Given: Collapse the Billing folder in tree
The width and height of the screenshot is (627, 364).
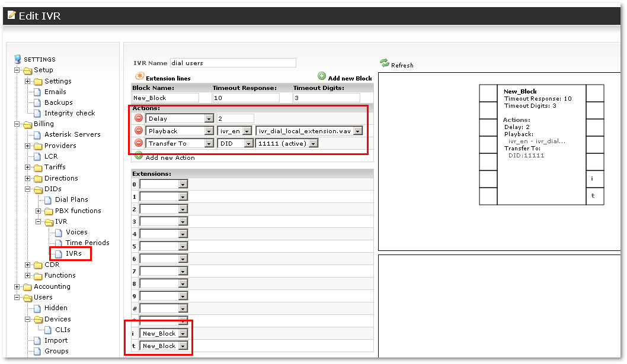Looking at the screenshot, I should pyautogui.click(x=17, y=124).
